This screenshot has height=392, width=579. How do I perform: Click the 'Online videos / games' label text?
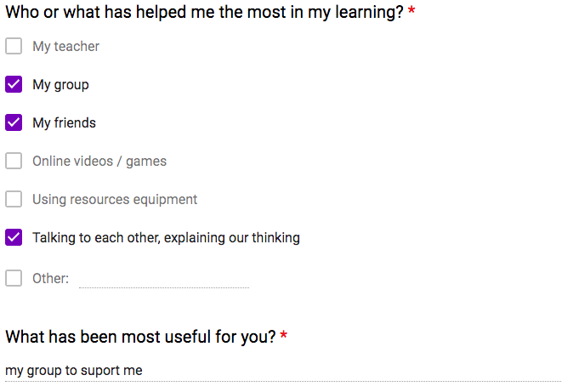pyautogui.click(x=99, y=162)
